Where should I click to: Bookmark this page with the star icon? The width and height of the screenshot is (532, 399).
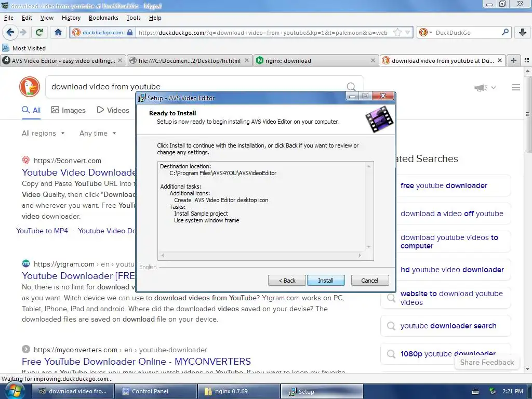coord(397,33)
